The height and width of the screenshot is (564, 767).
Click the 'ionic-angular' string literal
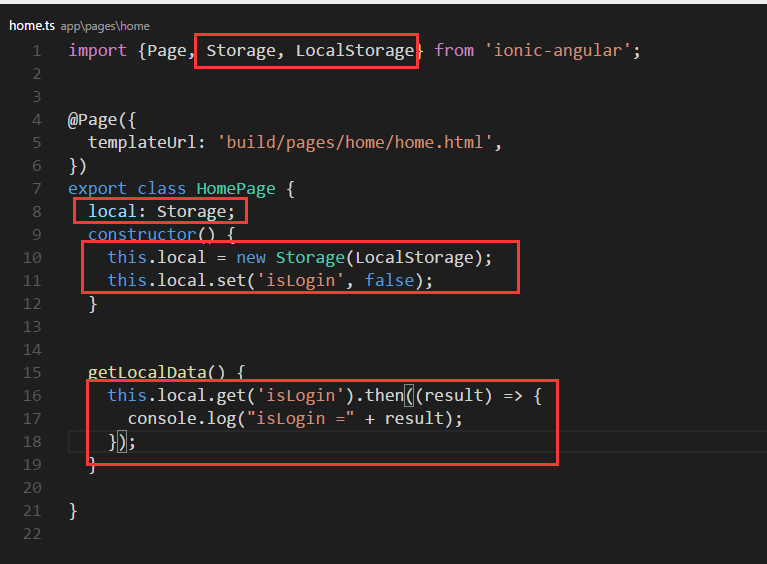point(558,50)
